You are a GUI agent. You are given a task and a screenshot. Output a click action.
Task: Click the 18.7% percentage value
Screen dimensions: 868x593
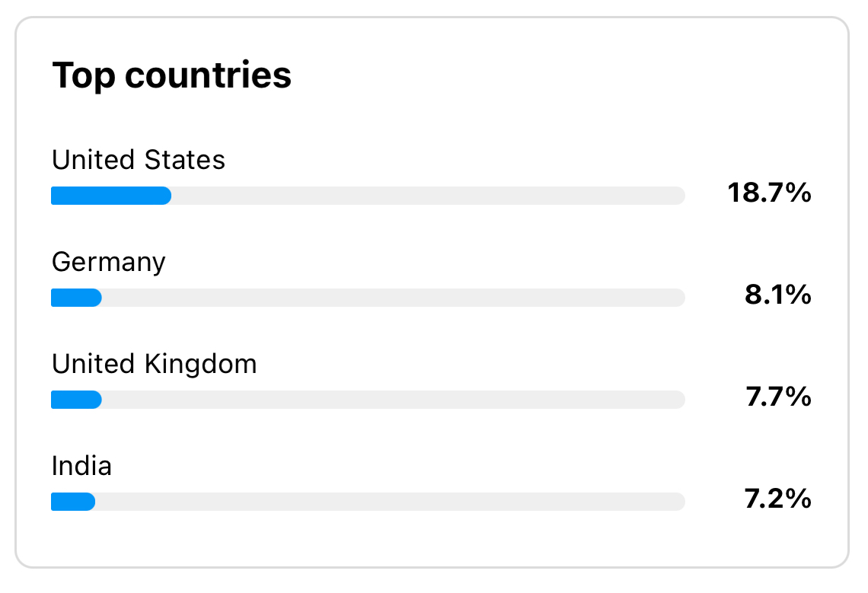tap(770, 193)
